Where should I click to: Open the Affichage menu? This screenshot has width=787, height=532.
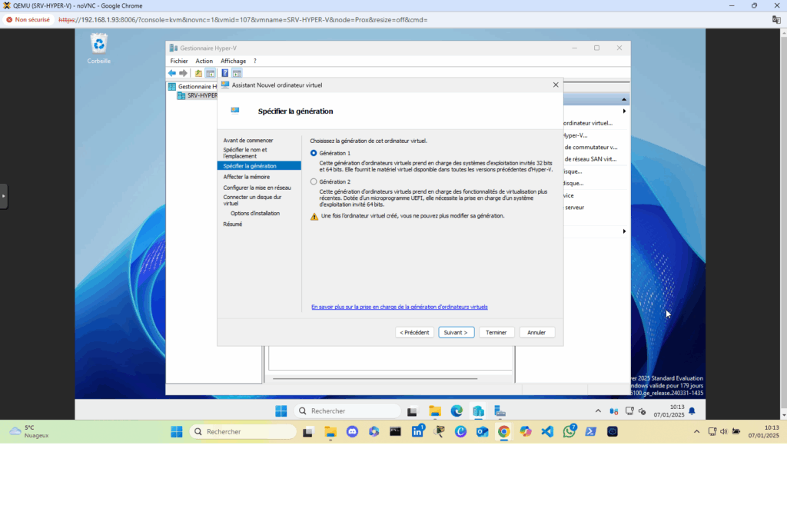[x=234, y=61]
